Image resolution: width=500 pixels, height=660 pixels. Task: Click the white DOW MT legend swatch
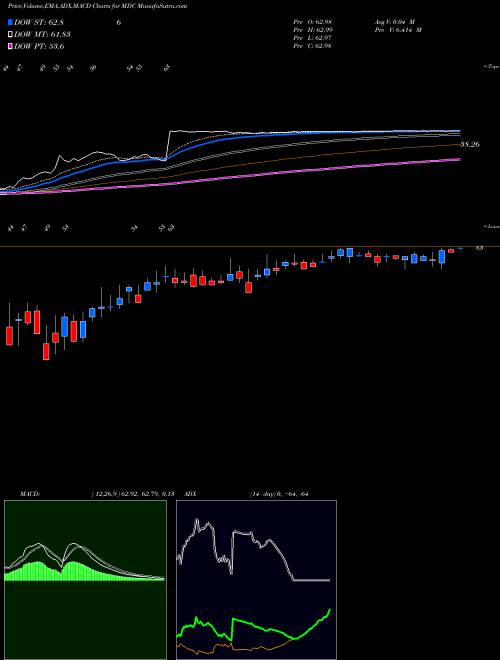[x=10, y=34]
